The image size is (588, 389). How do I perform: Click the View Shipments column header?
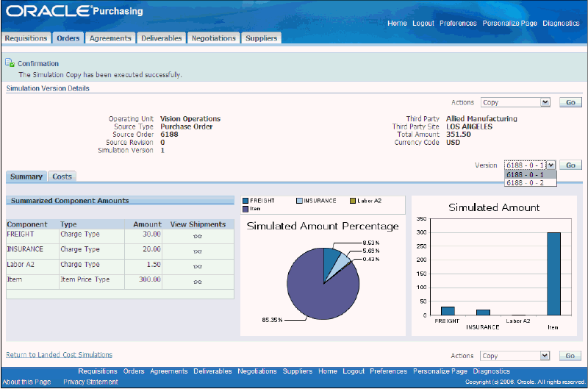click(x=198, y=224)
